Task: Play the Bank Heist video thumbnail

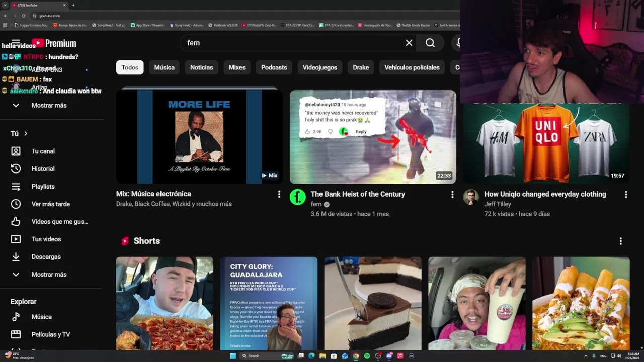Action: click(x=373, y=136)
